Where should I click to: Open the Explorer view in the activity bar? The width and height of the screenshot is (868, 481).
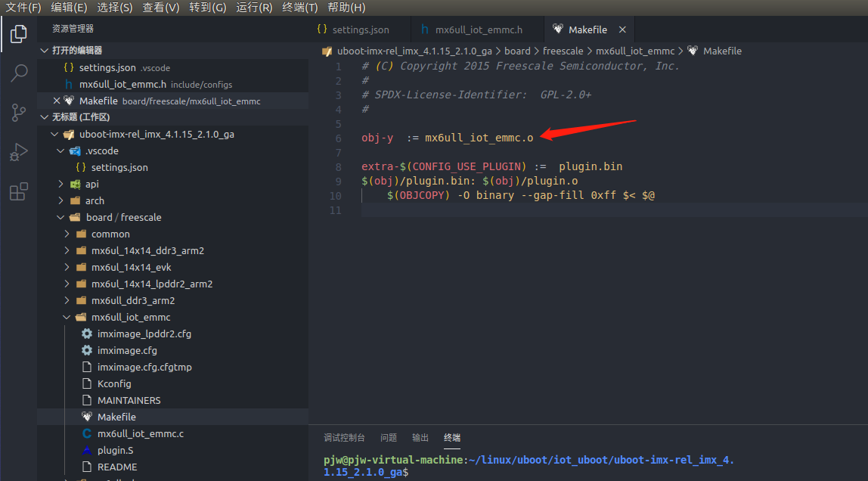[x=18, y=33]
